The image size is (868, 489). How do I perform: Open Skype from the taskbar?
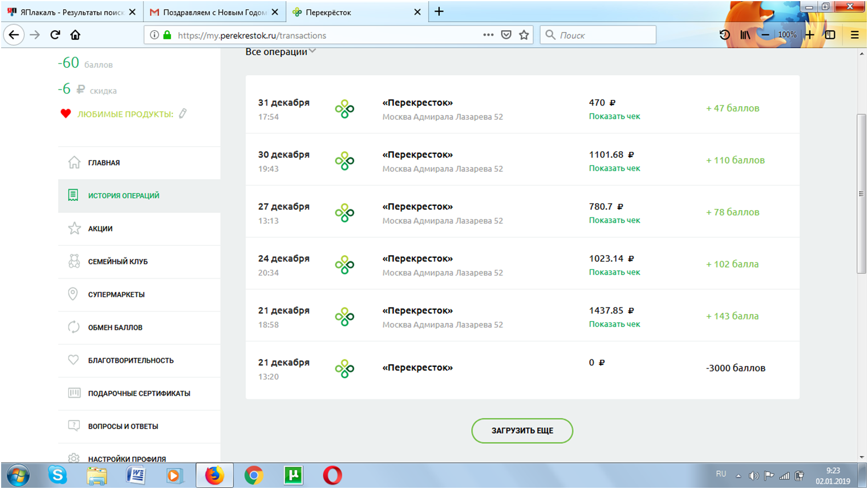click(57, 475)
